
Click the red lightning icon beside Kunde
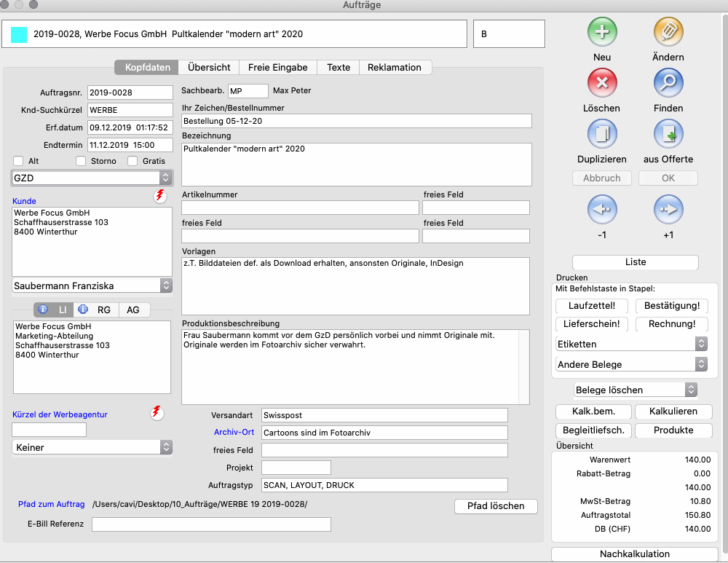click(x=159, y=196)
